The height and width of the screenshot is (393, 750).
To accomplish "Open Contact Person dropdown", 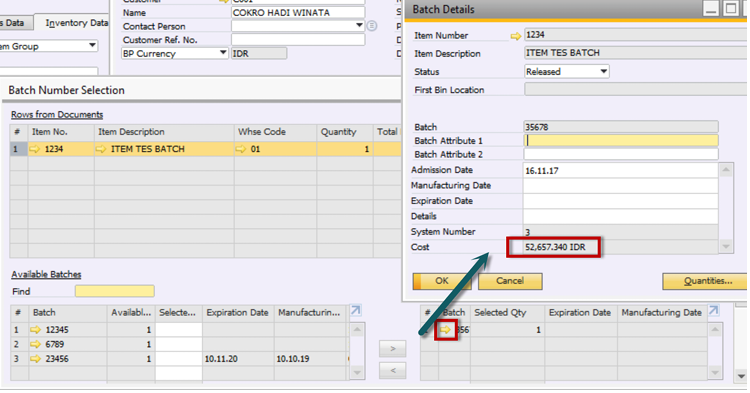I will coord(359,25).
